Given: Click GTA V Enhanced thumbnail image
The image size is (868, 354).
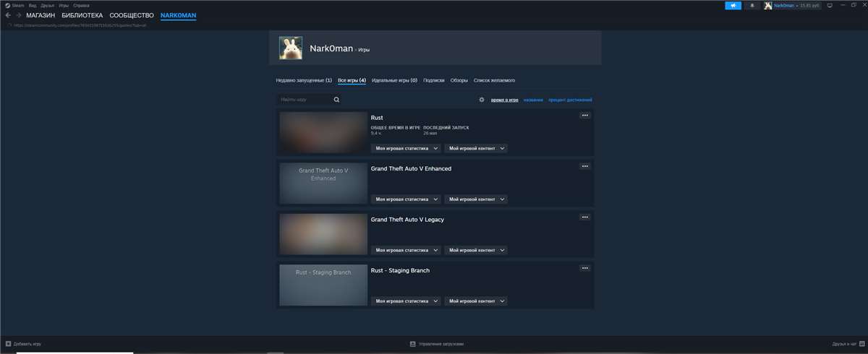Looking at the screenshot, I should tap(323, 183).
